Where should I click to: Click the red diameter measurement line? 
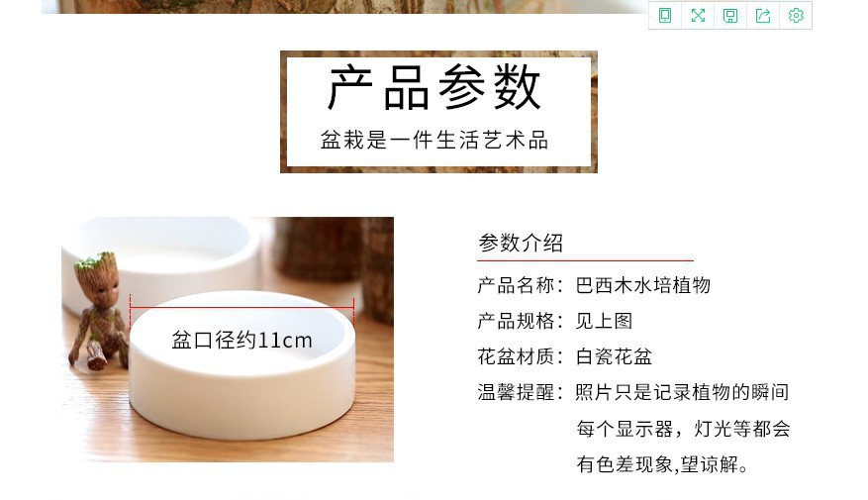(241, 307)
